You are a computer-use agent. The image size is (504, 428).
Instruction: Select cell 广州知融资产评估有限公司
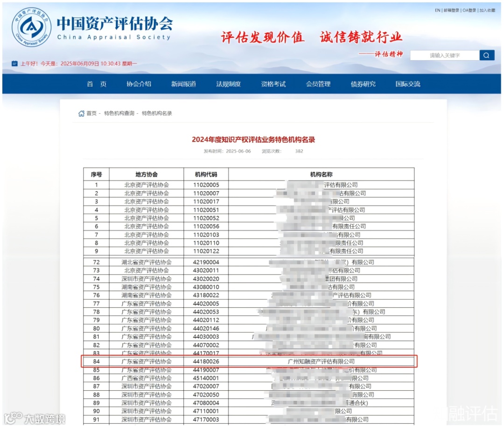[322, 361]
